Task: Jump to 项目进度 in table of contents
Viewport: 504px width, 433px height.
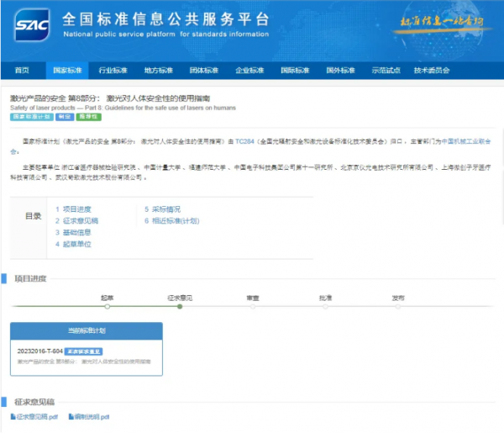Action: pyautogui.click(x=76, y=209)
